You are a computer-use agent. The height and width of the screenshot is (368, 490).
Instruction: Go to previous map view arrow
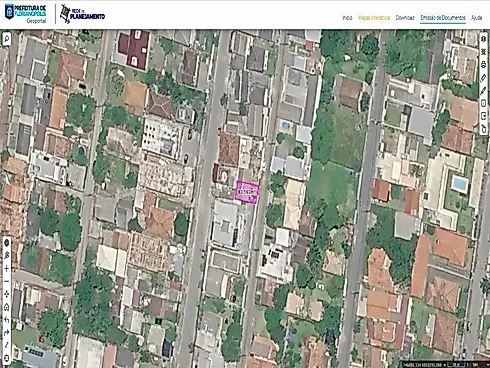coord(6,320)
